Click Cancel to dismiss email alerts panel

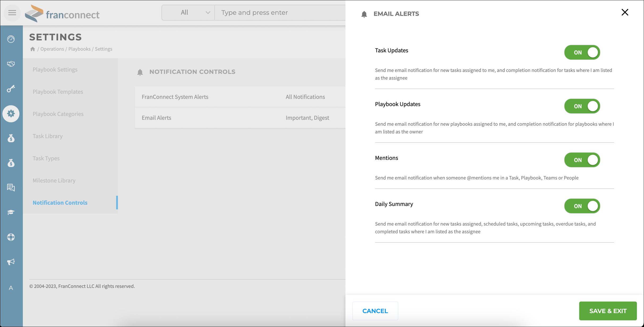[375, 311]
